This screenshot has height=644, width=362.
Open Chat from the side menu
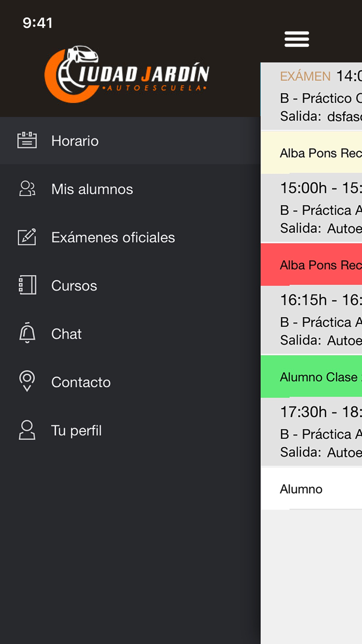(x=130, y=333)
